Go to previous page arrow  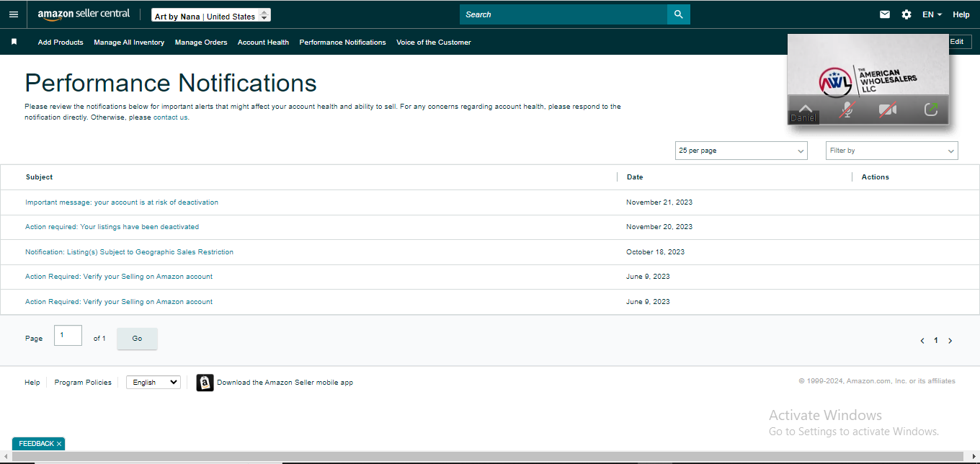coord(922,341)
